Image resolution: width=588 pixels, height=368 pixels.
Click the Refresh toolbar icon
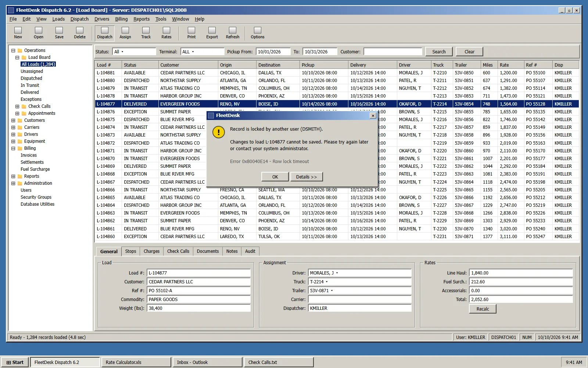pyautogui.click(x=233, y=33)
